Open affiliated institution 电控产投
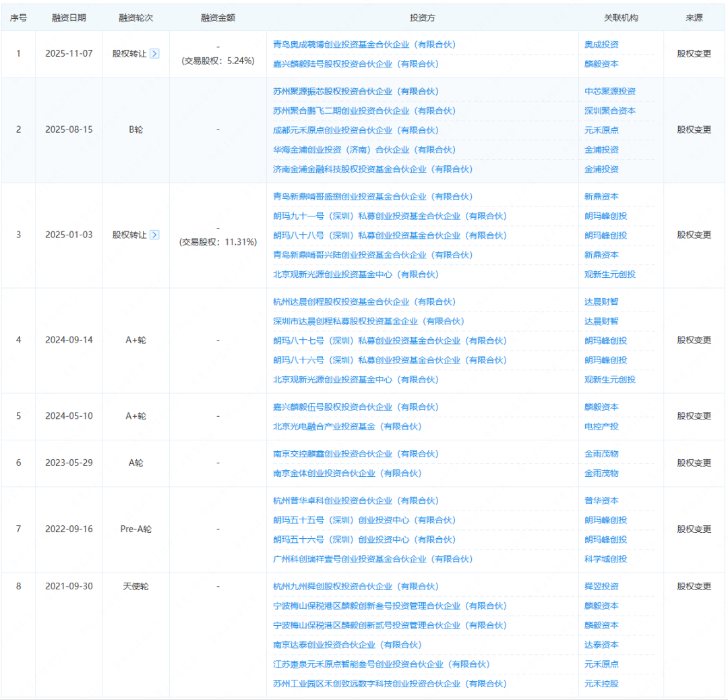Viewport: 728px width, 700px height. pos(601,428)
